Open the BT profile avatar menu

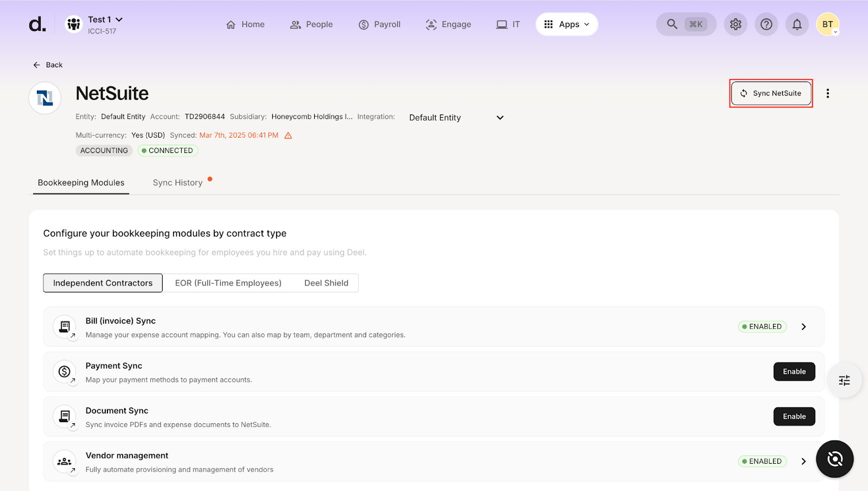[828, 24]
